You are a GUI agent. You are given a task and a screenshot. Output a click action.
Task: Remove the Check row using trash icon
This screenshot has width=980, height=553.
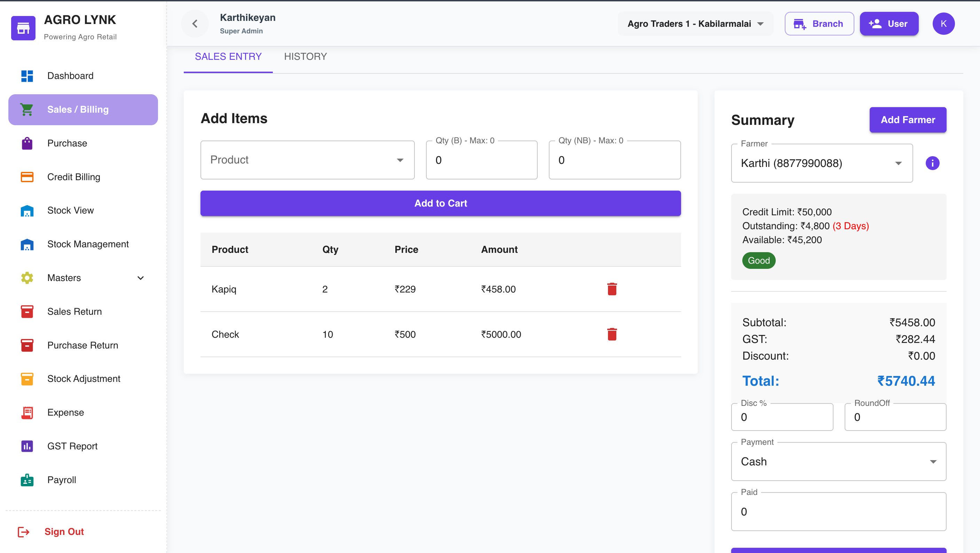(x=612, y=334)
